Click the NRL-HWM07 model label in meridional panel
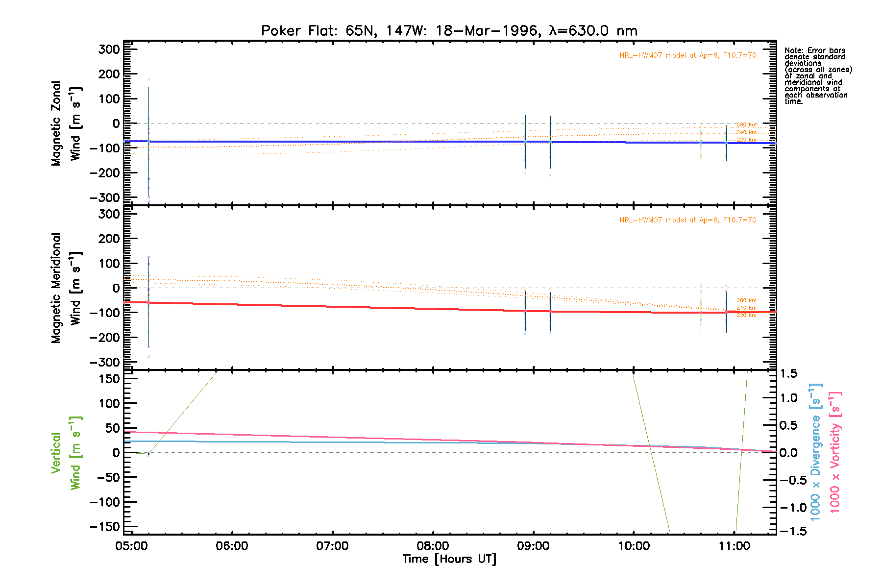 point(687,220)
